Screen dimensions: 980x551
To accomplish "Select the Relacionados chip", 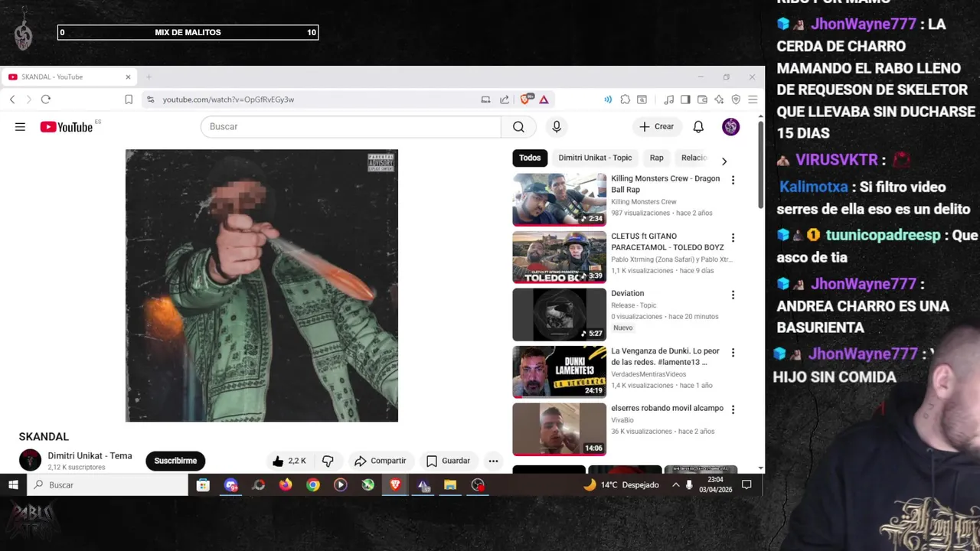I will (x=694, y=158).
